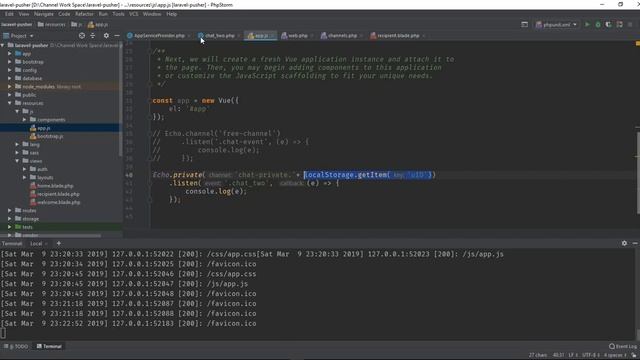Expand the config folder arrow
Image resolution: width=640 pixels, height=360 pixels.
click(x=10, y=70)
